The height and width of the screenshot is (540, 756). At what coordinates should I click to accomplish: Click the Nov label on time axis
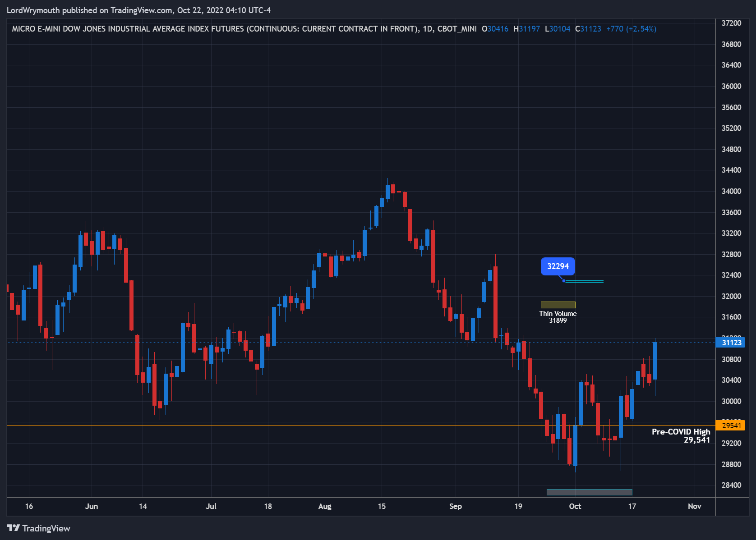(x=695, y=506)
